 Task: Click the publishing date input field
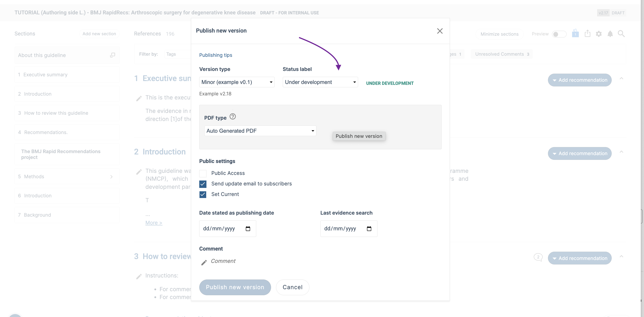click(228, 228)
